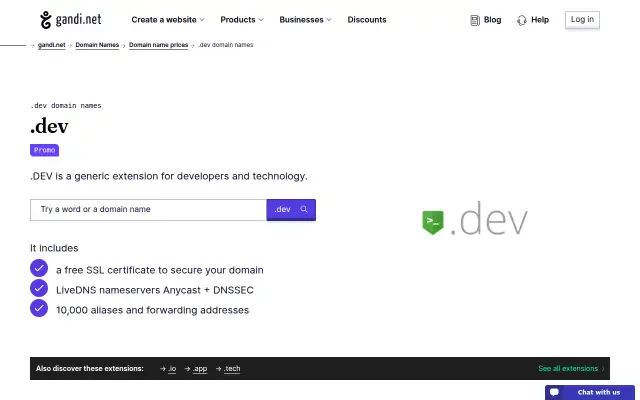
Task: Open the Blog link
Action: pos(492,20)
